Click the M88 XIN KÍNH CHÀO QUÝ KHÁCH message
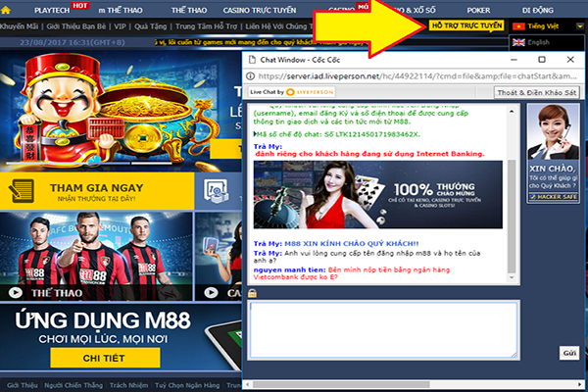This screenshot has height=392, width=588. [352, 243]
